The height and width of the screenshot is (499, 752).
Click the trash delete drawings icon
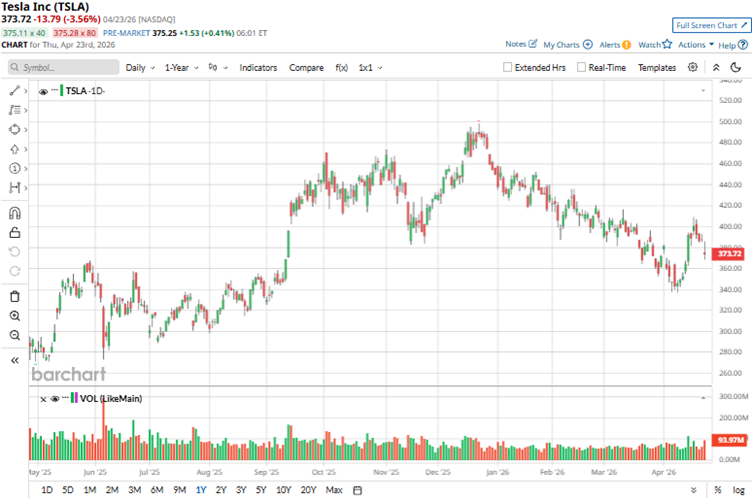14,296
